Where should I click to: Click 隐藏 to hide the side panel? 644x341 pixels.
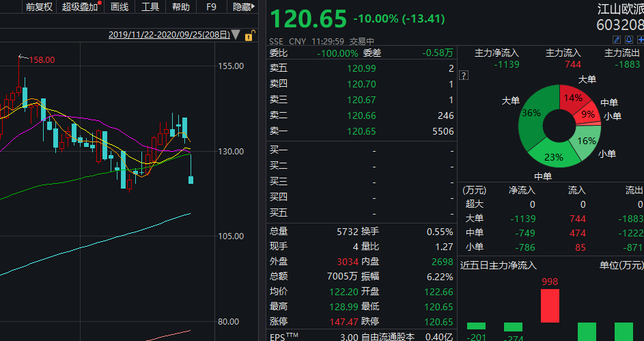244,7
